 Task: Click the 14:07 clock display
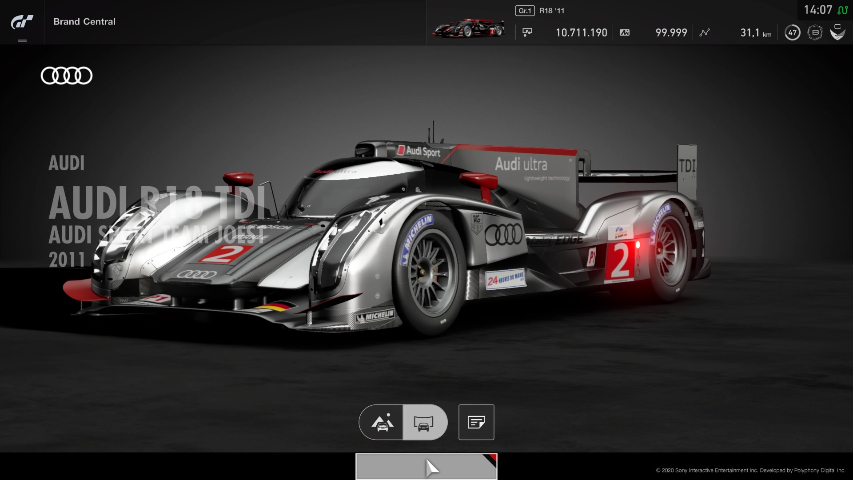tap(817, 10)
